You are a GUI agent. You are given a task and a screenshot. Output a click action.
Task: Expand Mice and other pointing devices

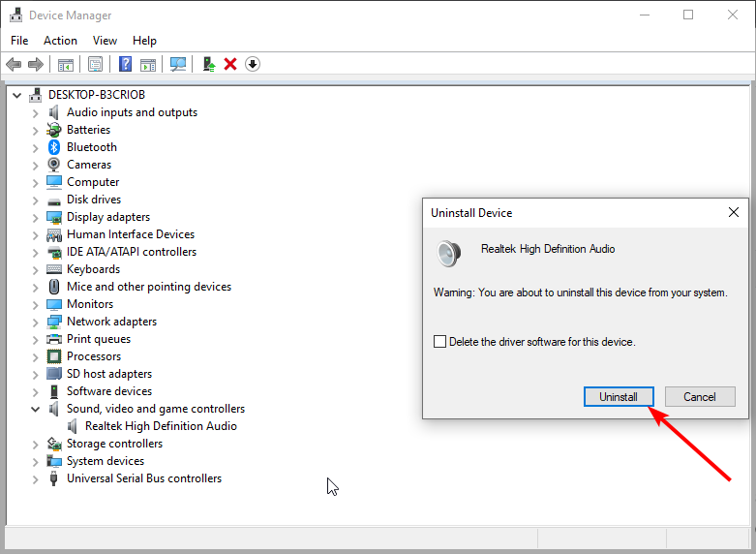pos(35,287)
